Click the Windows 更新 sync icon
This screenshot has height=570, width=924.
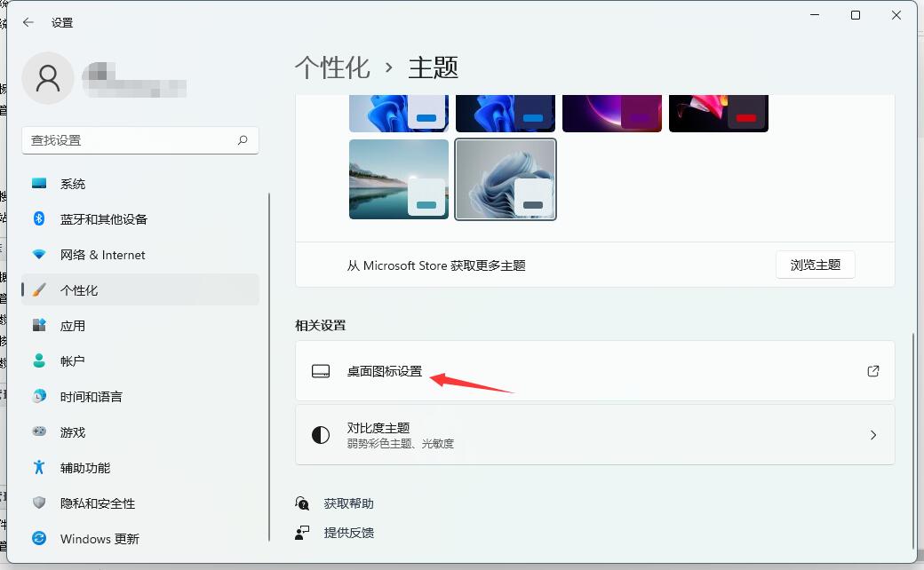pyautogui.click(x=39, y=538)
